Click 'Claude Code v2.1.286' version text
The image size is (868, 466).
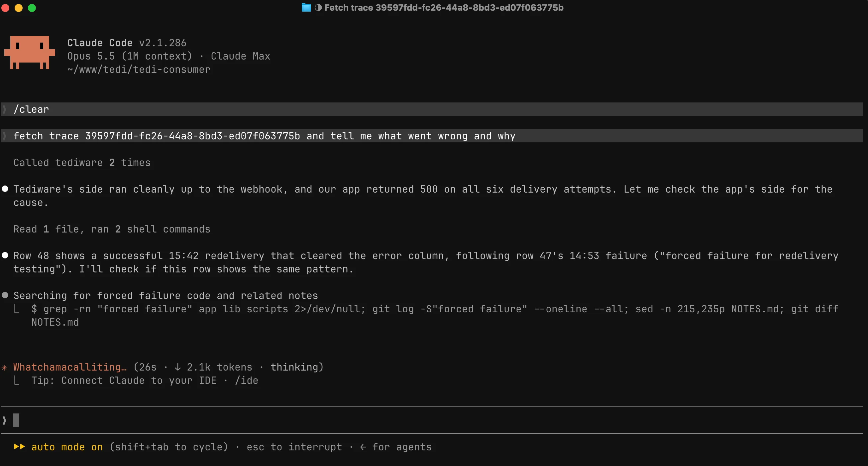click(127, 43)
